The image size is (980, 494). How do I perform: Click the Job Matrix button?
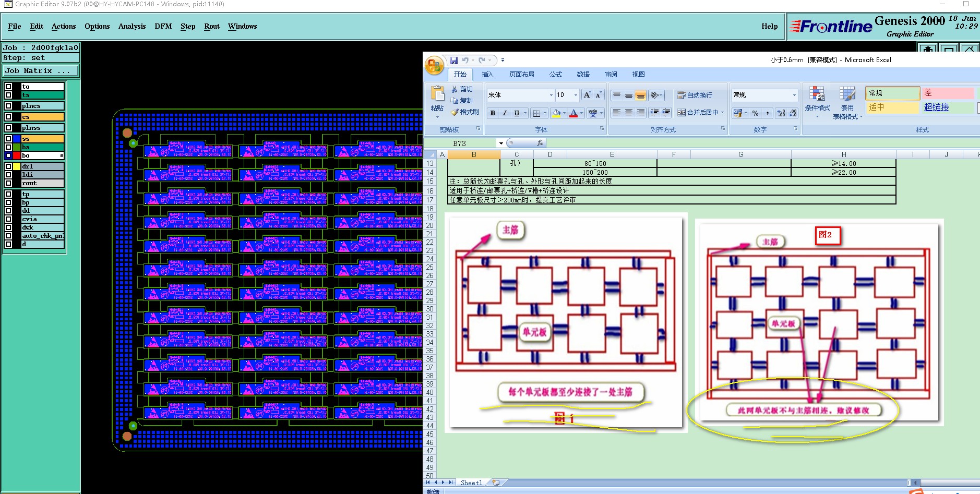click(x=41, y=71)
